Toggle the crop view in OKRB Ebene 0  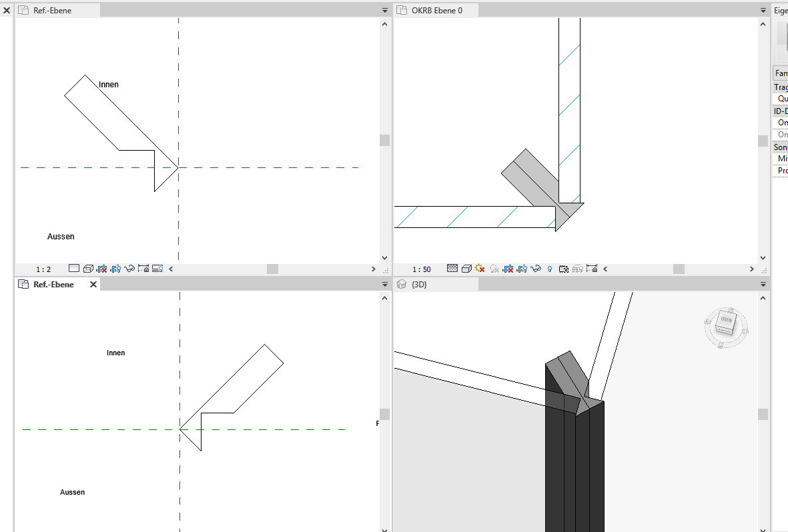pos(508,269)
